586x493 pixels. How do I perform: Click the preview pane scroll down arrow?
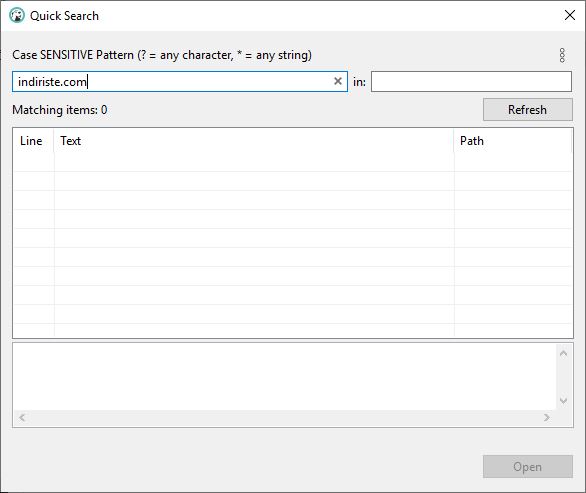click(x=563, y=401)
